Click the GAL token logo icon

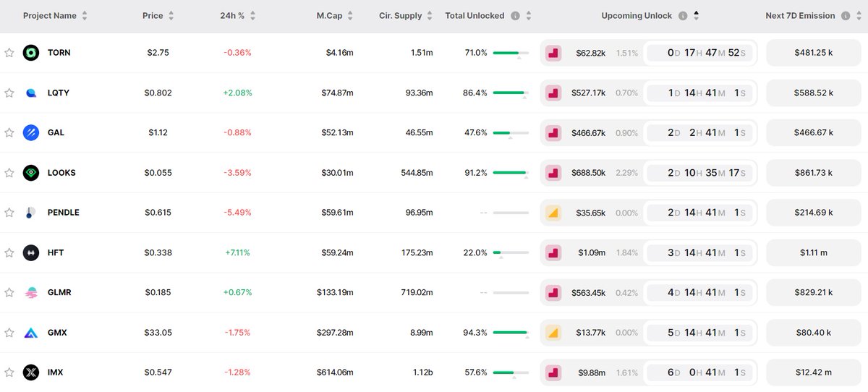[x=30, y=132]
